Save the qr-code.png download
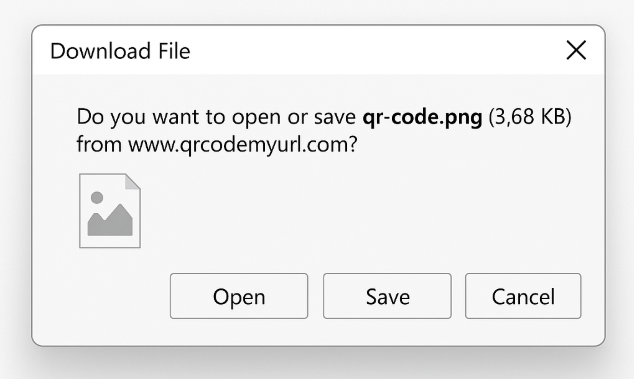 [x=387, y=296]
